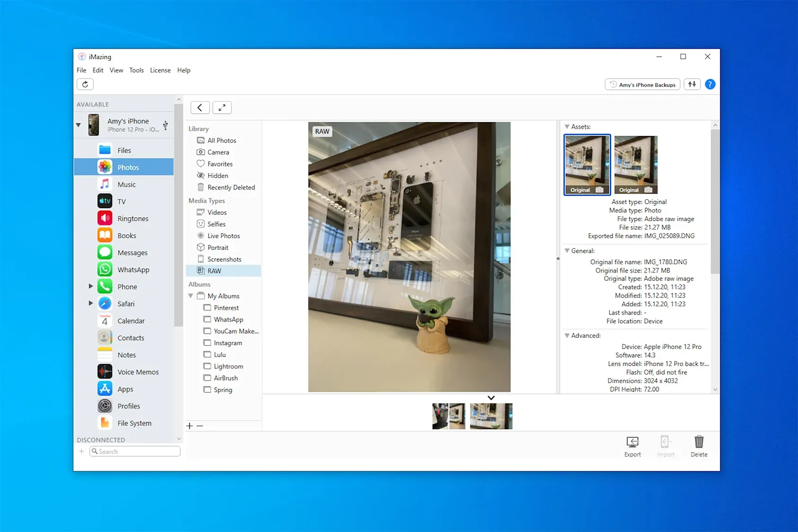Collapse the Advanced details section
The width and height of the screenshot is (798, 532).
click(567, 336)
